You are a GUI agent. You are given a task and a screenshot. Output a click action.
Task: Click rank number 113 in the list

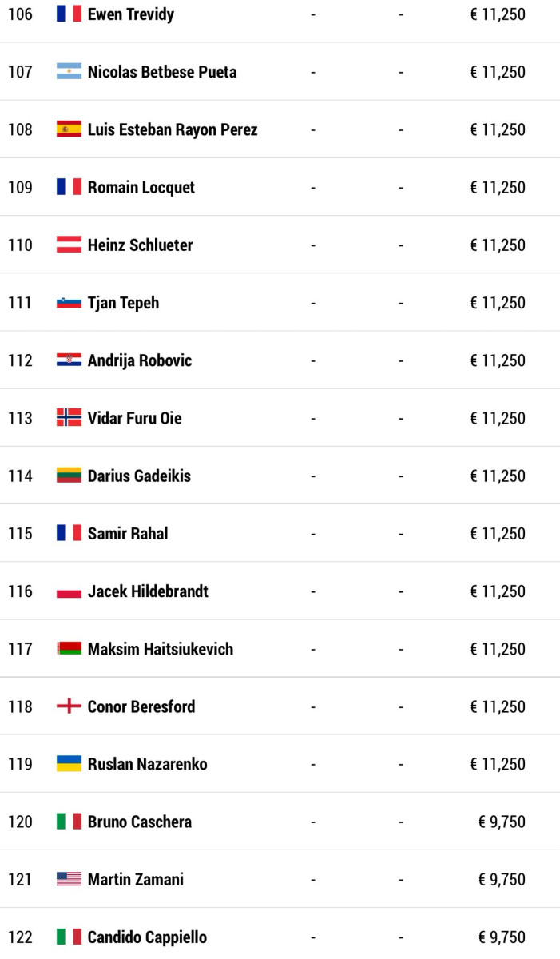20,418
